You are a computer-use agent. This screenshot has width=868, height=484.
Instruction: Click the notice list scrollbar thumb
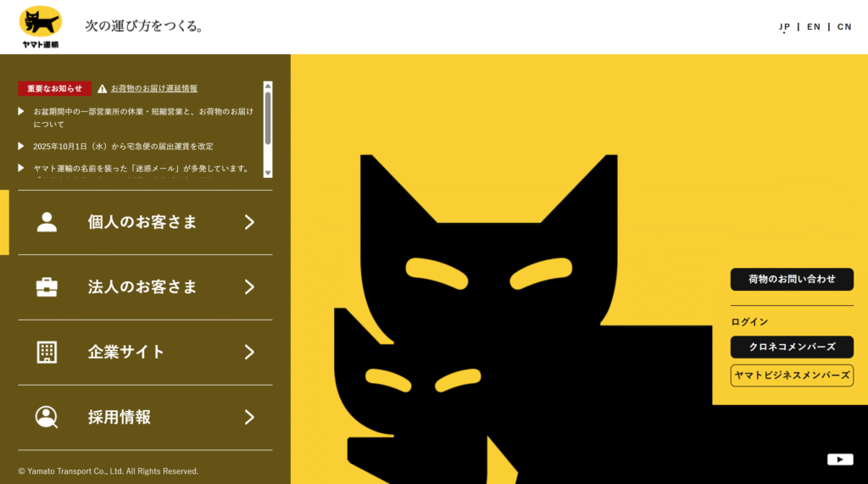268,118
